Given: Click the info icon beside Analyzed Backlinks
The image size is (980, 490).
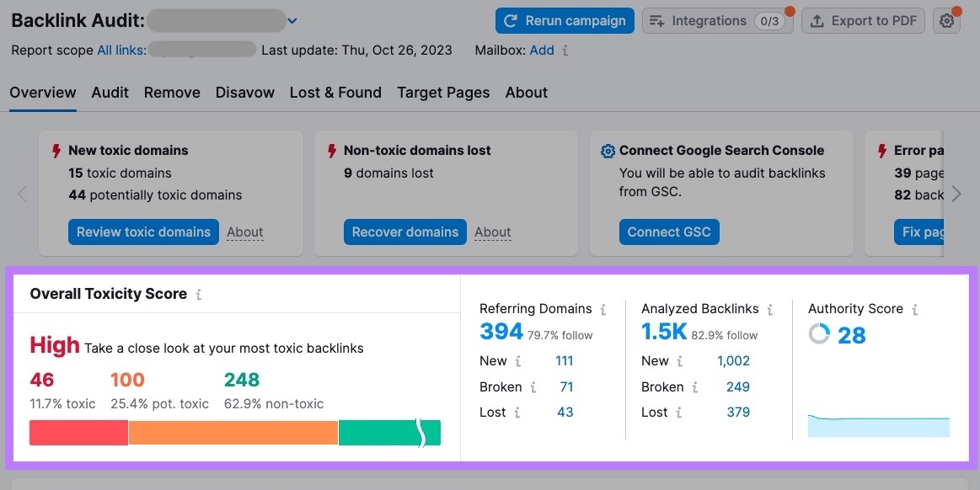Looking at the screenshot, I should [769, 309].
